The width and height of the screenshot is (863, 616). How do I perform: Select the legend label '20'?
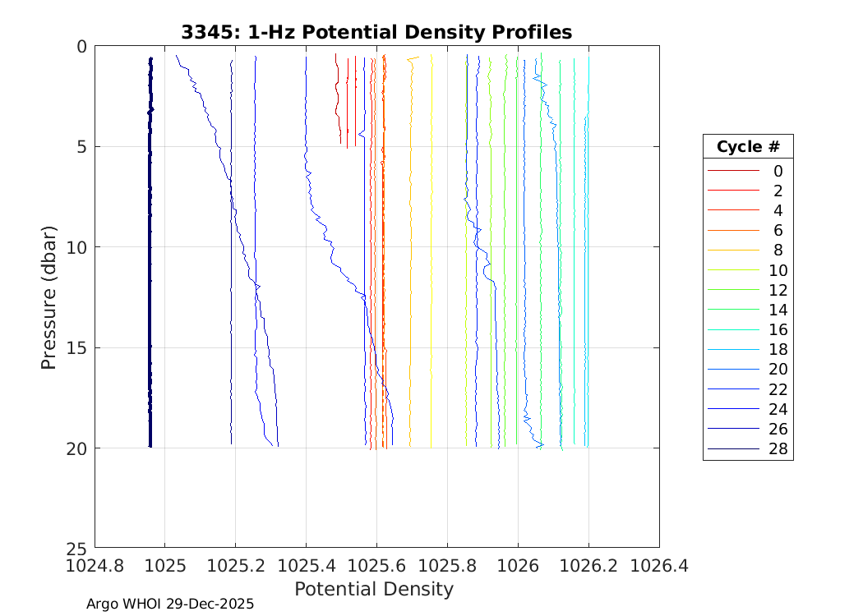pyautogui.click(x=778, y=370)
